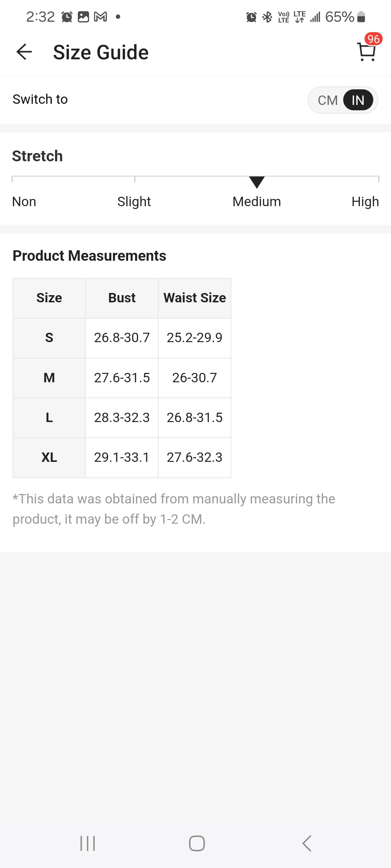Switch measurement units to CM
This screenshot has height=868, width=391.
[327, 100]
